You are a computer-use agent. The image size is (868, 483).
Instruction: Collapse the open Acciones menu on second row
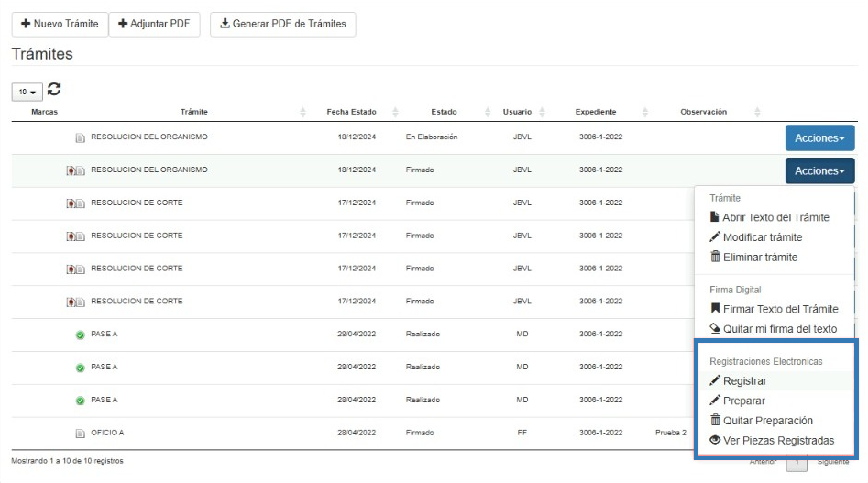pyautogui.click(x=819, y=170)
